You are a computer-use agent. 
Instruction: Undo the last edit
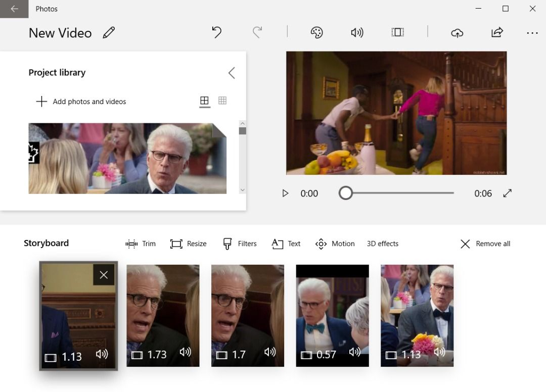pyautogui.click(x=216, y=32)
